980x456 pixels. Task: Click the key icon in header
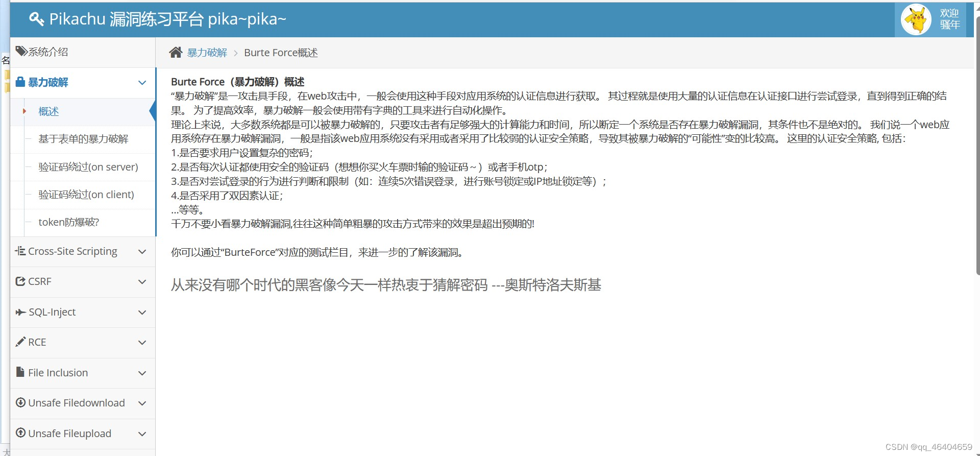pyautogui.click(x=37, y=19)
